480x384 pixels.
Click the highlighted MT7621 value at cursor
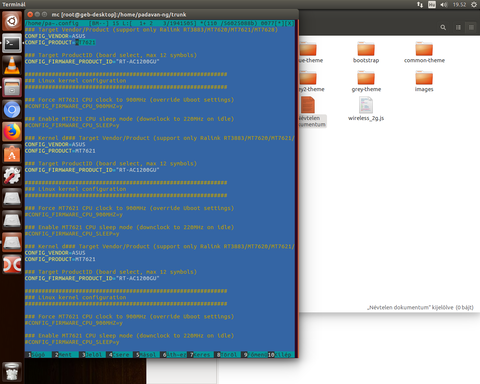click(x=85, y=42)
